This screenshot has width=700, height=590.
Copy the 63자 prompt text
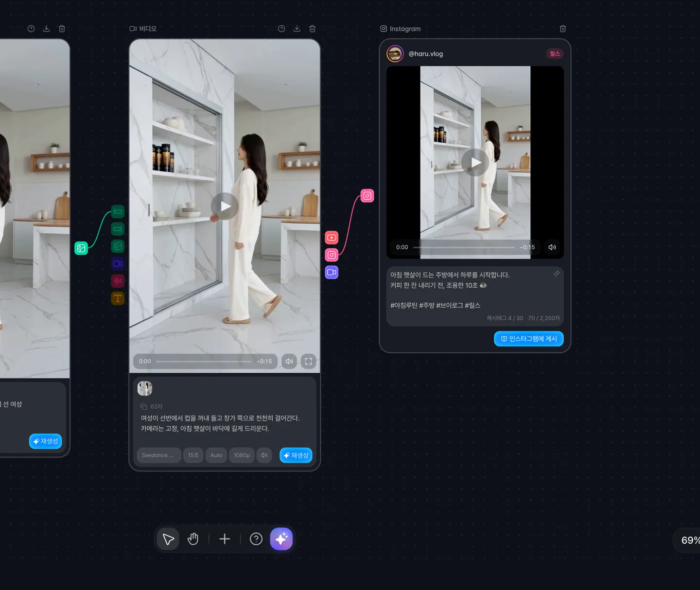pyautogui.click(x=143, y=406)
